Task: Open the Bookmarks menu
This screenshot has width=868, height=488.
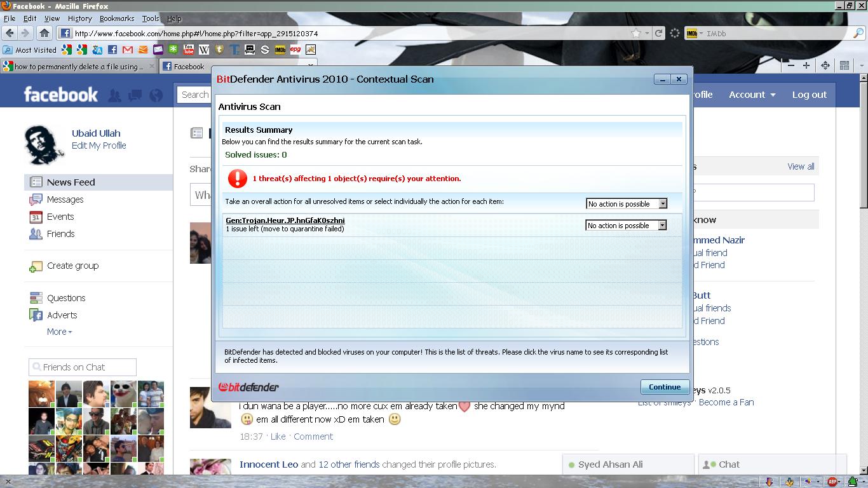Action: (x=117, y=18)
